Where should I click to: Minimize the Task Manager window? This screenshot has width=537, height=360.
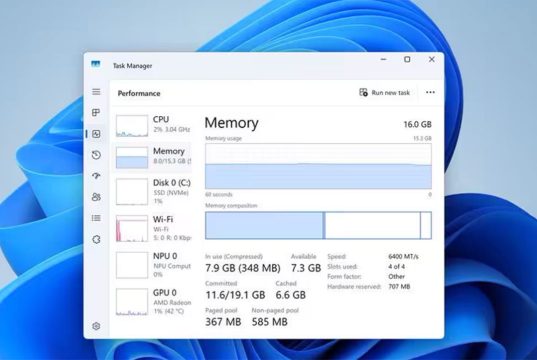click(384, 59)
